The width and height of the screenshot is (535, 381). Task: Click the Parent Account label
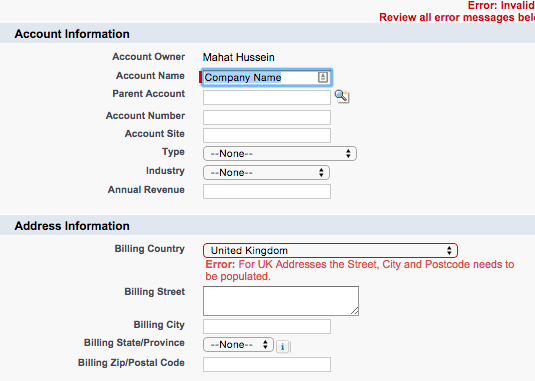(x=148, y=93)
